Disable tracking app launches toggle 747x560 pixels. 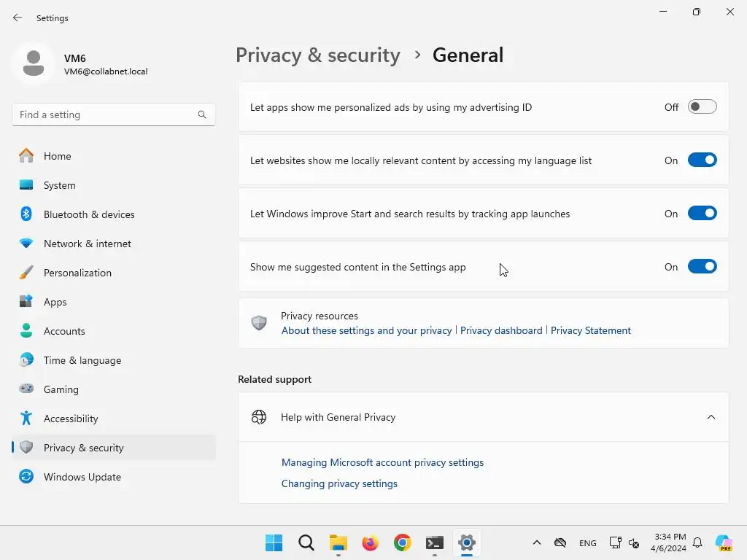pyautogui.click(x=702, y=214)
